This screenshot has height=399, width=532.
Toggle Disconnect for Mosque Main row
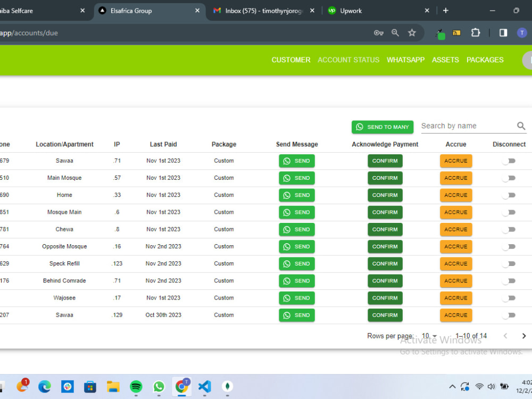pyautogui.click(x=509, y=212)
